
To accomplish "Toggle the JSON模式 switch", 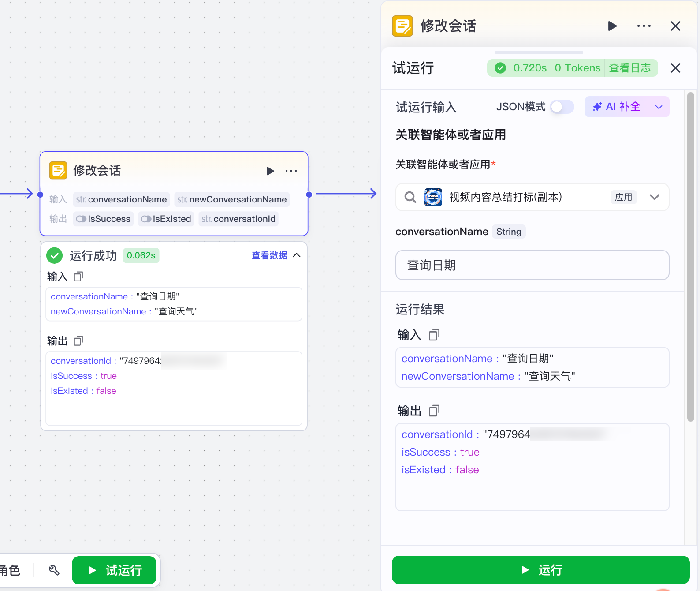I will point(562,107).
